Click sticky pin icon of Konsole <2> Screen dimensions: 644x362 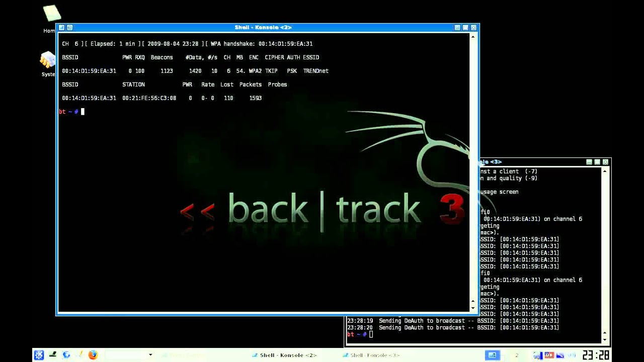69,28
